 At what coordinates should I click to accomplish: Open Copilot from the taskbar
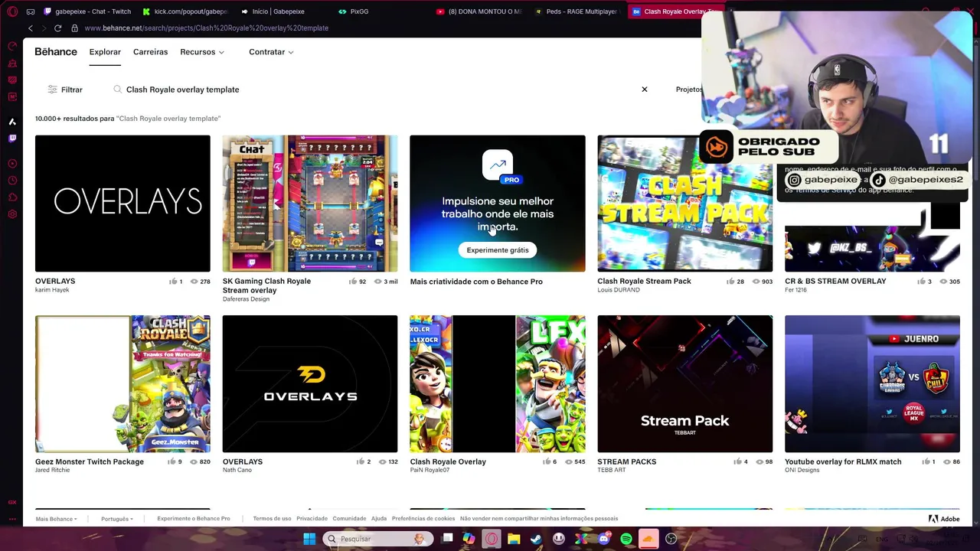pyautogui.click(x=469, y=539)
